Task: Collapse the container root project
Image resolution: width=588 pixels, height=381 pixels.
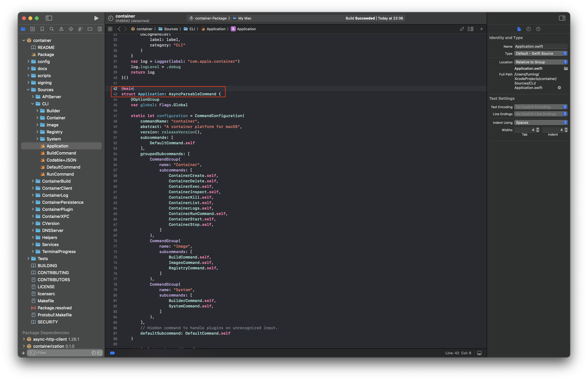Action: point(24,40)
